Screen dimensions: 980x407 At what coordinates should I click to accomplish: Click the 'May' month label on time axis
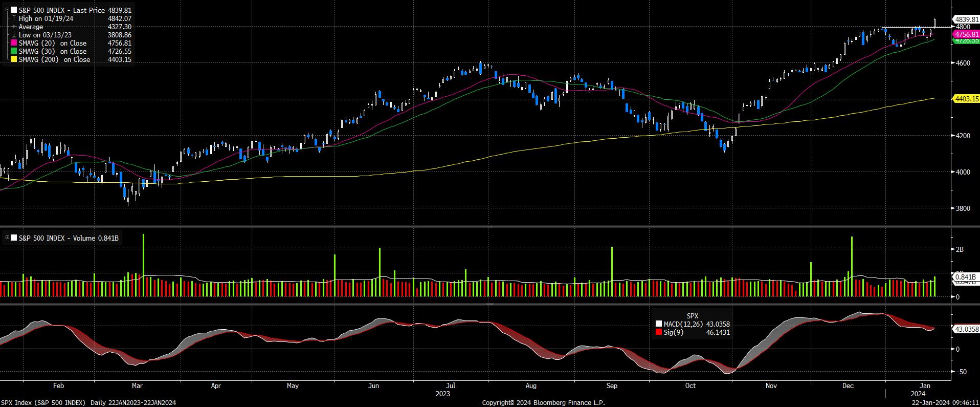point(293,385)
